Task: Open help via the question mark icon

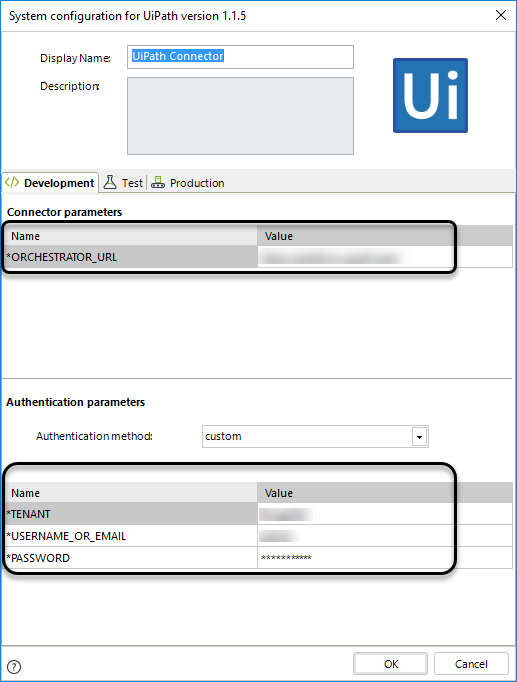Action: tap(14, 666)
